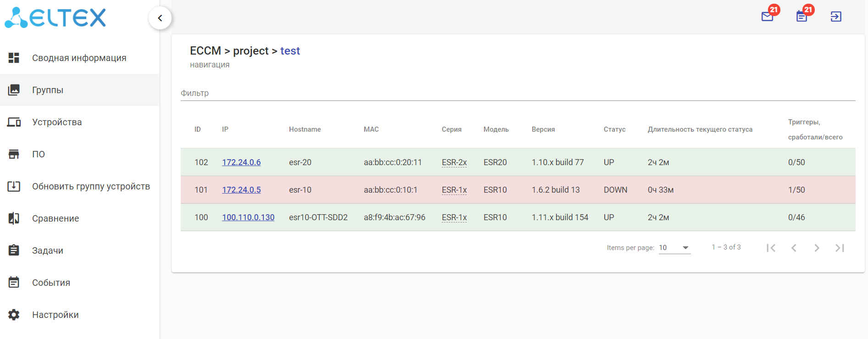Click the Устройства devices icon

pos(14,122)
